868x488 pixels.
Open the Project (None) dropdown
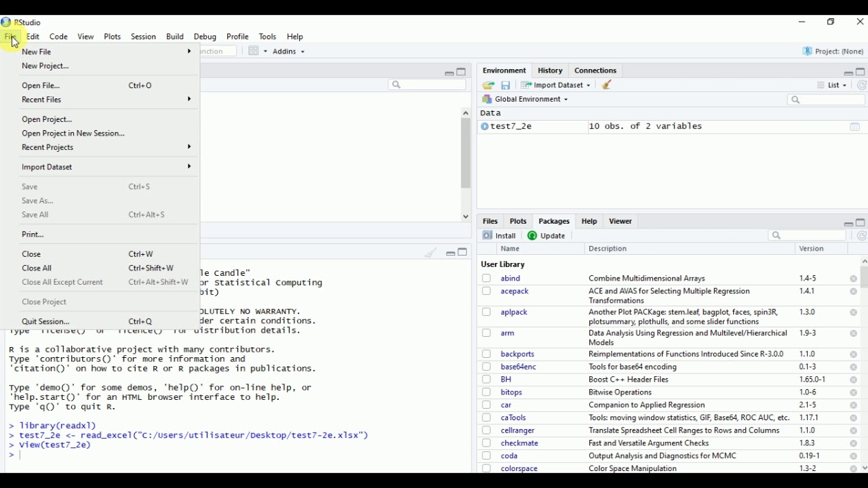(834, 52)
